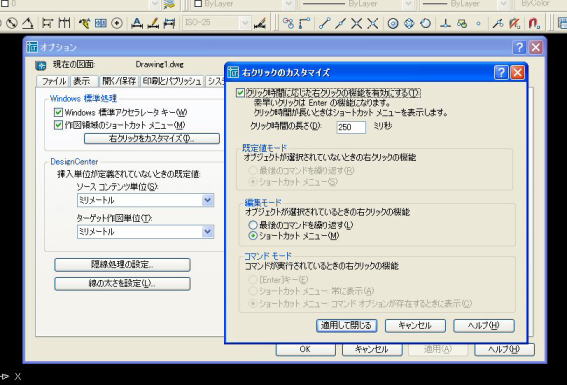
Task: Select the Apparent Intersection snap
Action: (x=373, y=23)
